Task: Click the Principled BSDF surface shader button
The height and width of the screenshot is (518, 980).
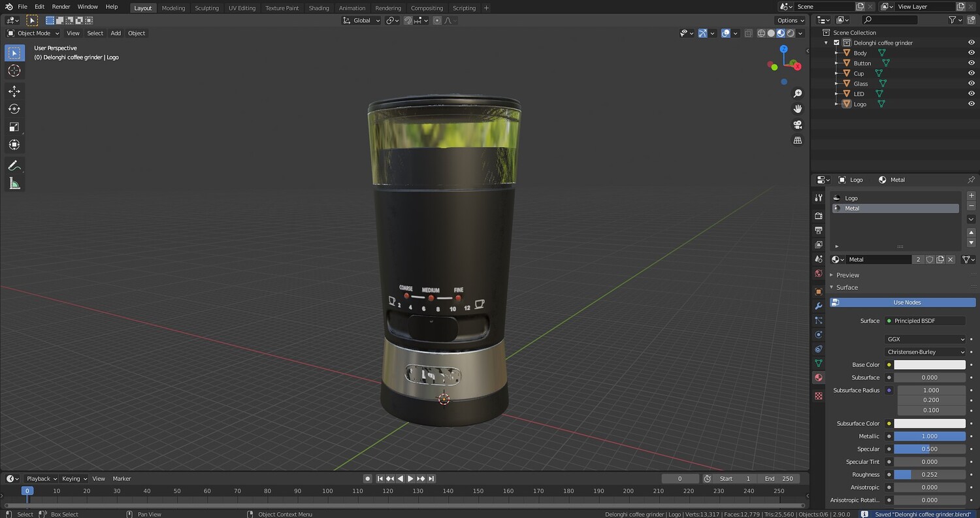Action: pyautogui.click(x=925, y=321)
